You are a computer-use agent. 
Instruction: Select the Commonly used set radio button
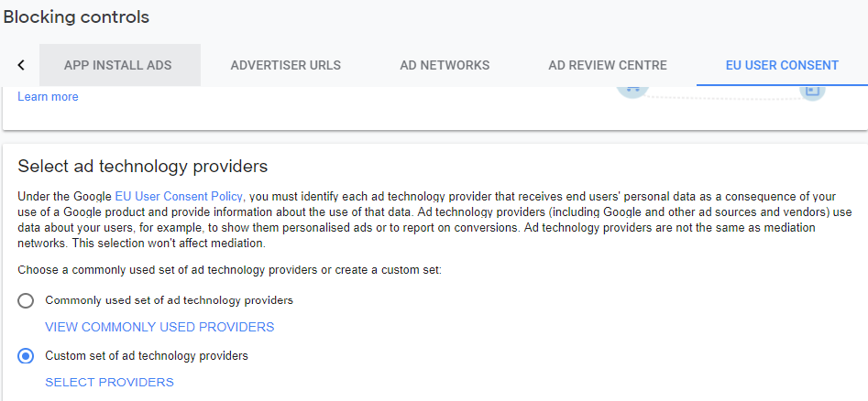(x=26, y=301)
